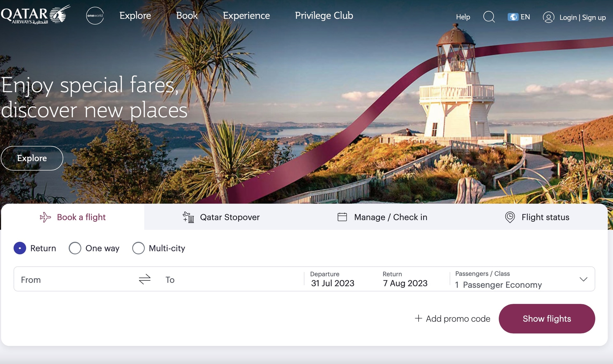The height and width of the screenshot is (364, 613).
Task: Click the oneworld alliance badge
Action: click(95, 16)
